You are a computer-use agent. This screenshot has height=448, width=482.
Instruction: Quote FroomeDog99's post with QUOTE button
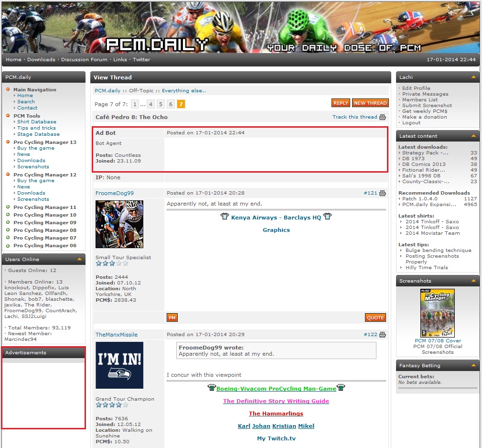click(375, 317)
